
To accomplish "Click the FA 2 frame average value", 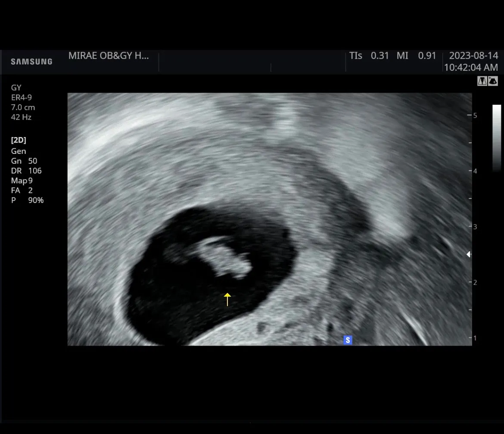I will pyautogui.click(x=22, y=190).
